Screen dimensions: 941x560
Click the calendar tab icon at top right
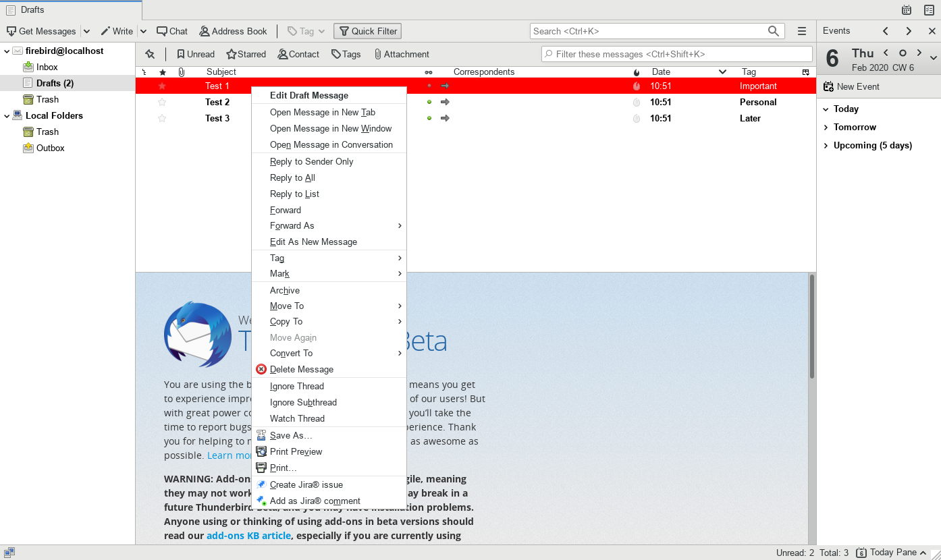907,10
